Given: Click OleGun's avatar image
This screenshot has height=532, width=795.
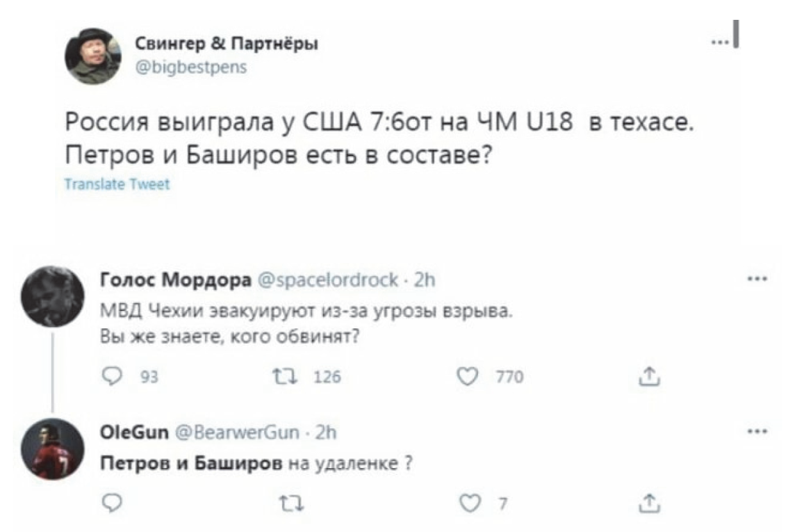Looking at the screenshot, I should click(52, 449).
